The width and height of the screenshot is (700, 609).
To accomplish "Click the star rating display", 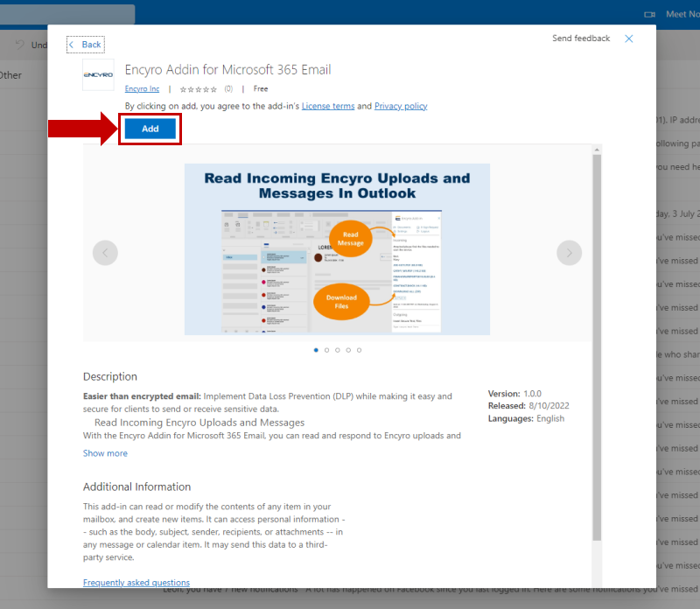I will coord(199,89).
